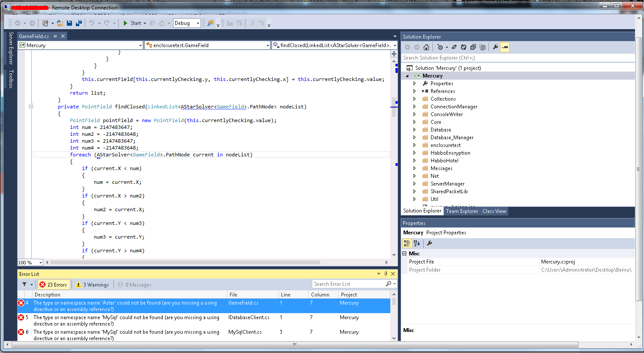Open the Server Explorer side tab
Screen dimensions: 644x353
[11, 48]
